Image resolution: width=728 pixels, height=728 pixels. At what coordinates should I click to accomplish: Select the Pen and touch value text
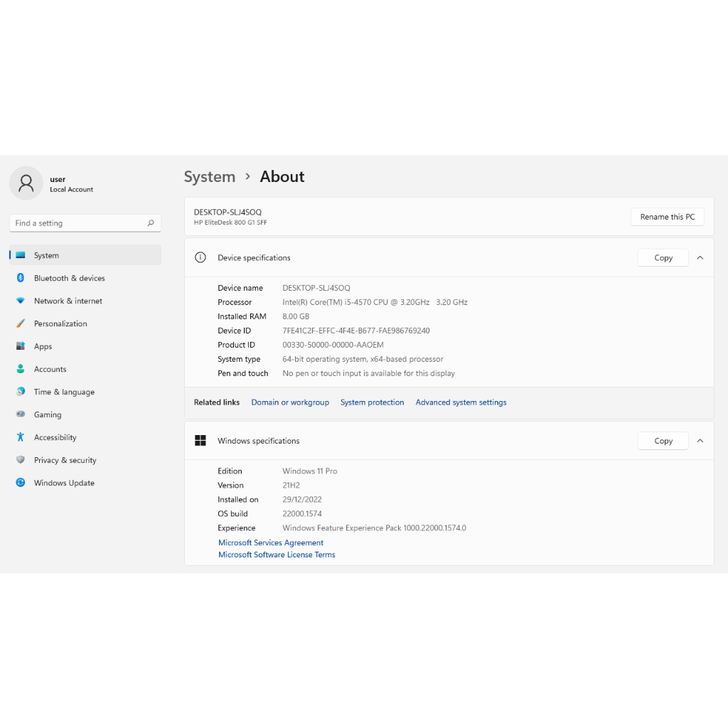[x=369, y=373]
